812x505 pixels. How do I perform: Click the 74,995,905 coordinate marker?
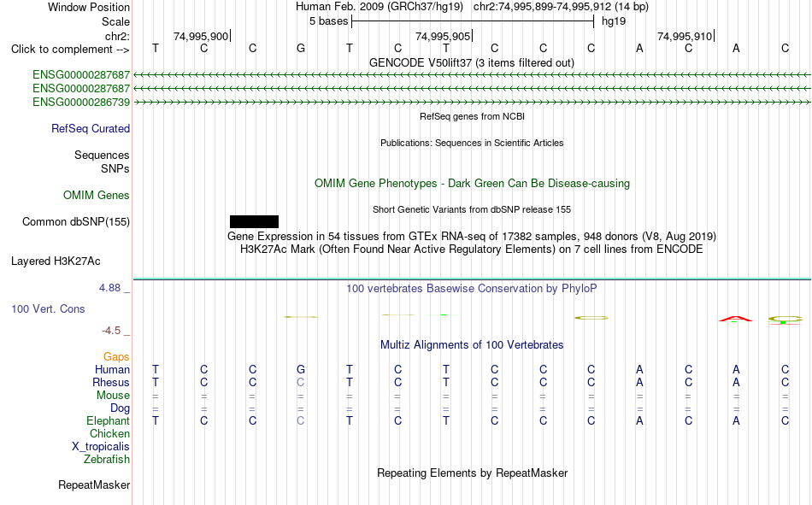443,36
